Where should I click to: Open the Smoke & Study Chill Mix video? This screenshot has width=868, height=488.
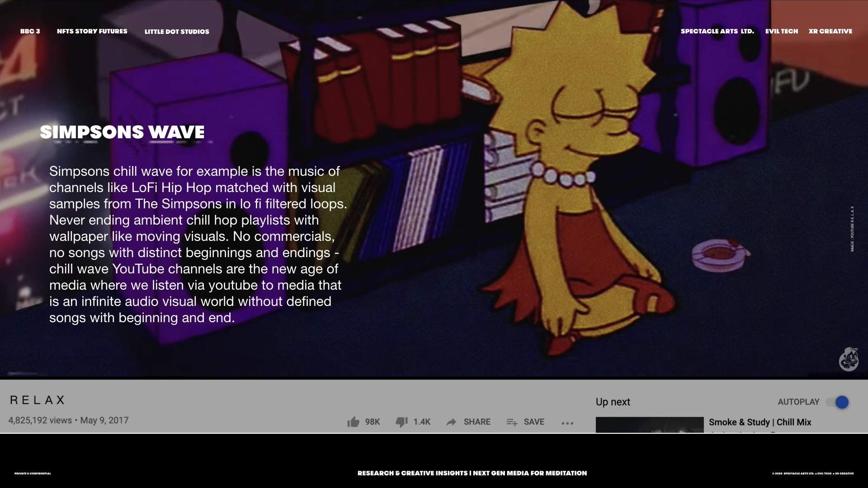760,422
